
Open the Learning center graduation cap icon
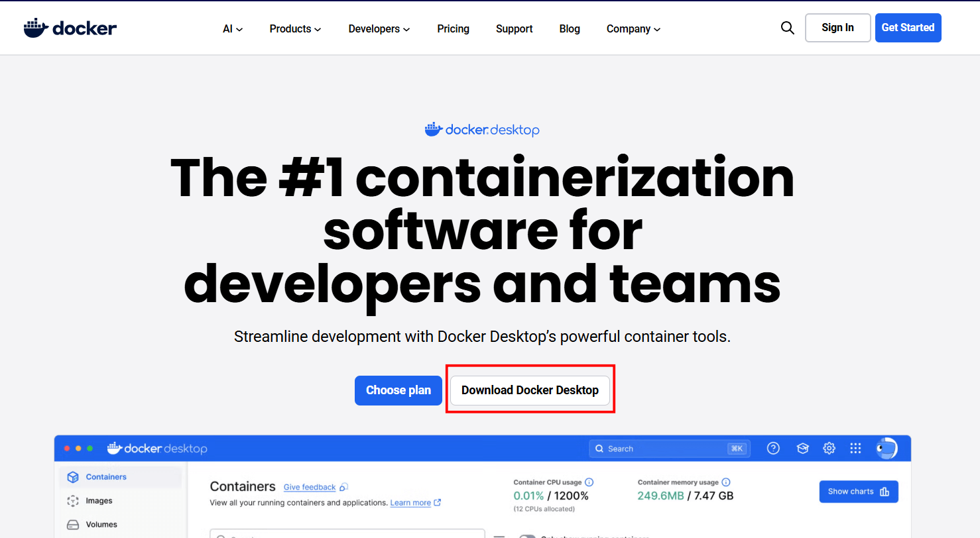pos(802,449)
